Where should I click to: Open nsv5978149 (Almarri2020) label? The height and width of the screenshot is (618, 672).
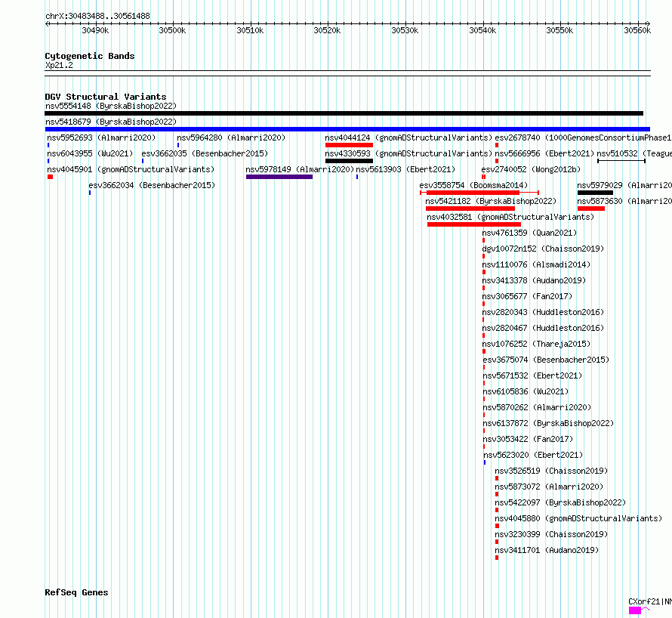coord(300,169)
